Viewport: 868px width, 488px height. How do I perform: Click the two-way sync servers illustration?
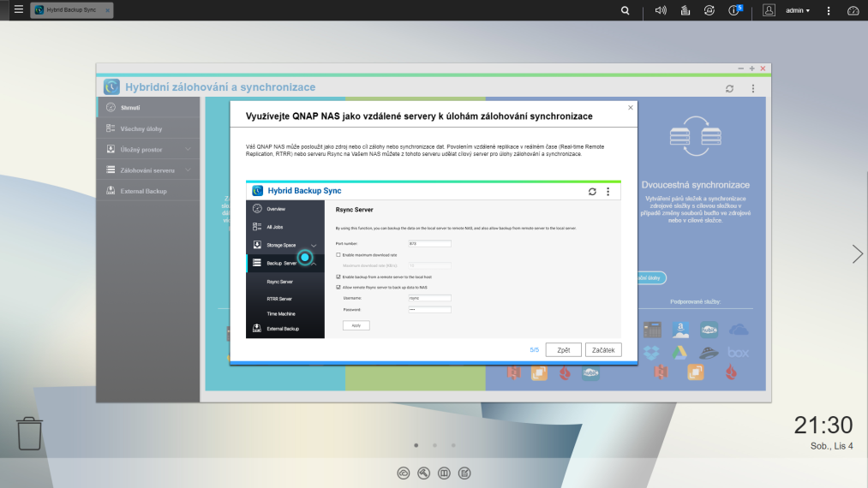(x=695, y=136)
